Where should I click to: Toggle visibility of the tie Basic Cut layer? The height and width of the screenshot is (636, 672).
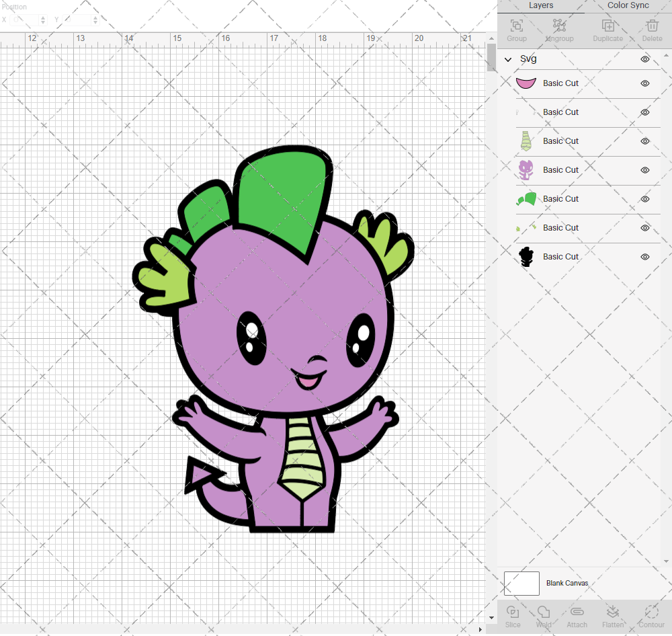click(644, 142)
